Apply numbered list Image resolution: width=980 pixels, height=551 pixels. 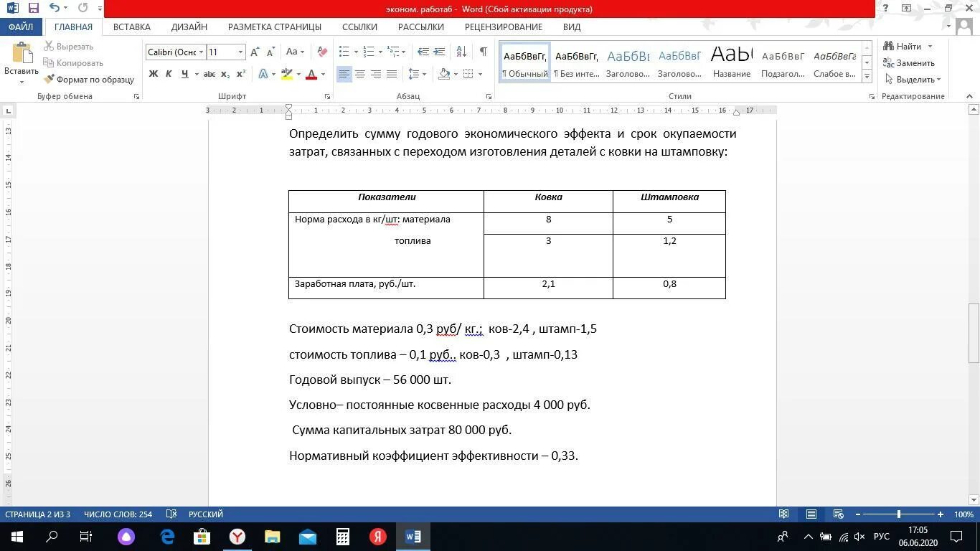(369, 52)
